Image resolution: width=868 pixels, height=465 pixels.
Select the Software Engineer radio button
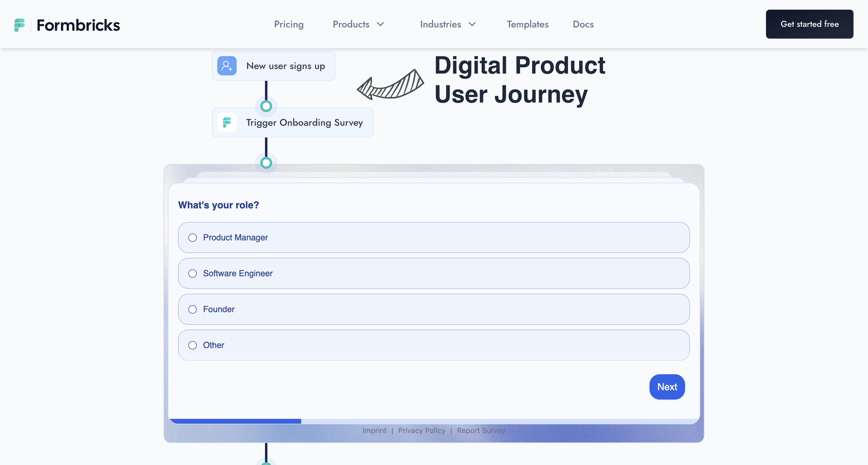click(x=192, y=274)
